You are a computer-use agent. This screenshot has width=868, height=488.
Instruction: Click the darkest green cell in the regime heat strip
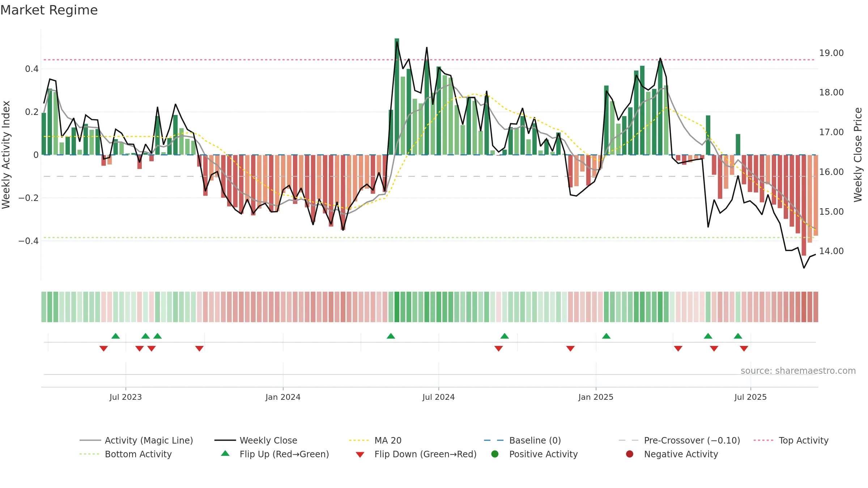(x=397, y=307)
